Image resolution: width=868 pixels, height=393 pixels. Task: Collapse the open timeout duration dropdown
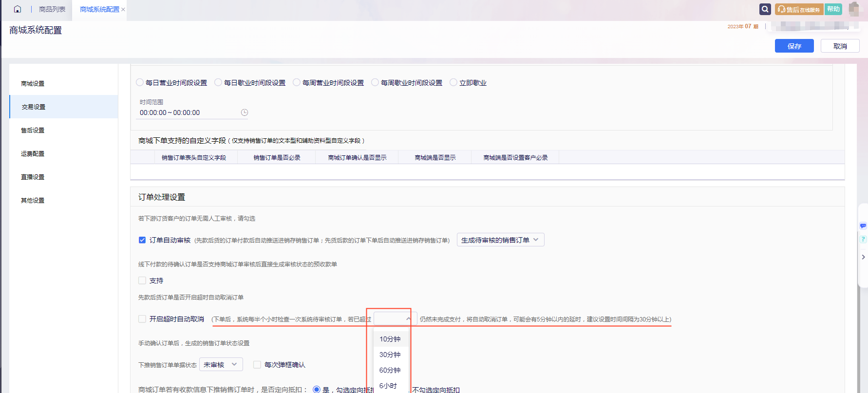click(395, 319)
